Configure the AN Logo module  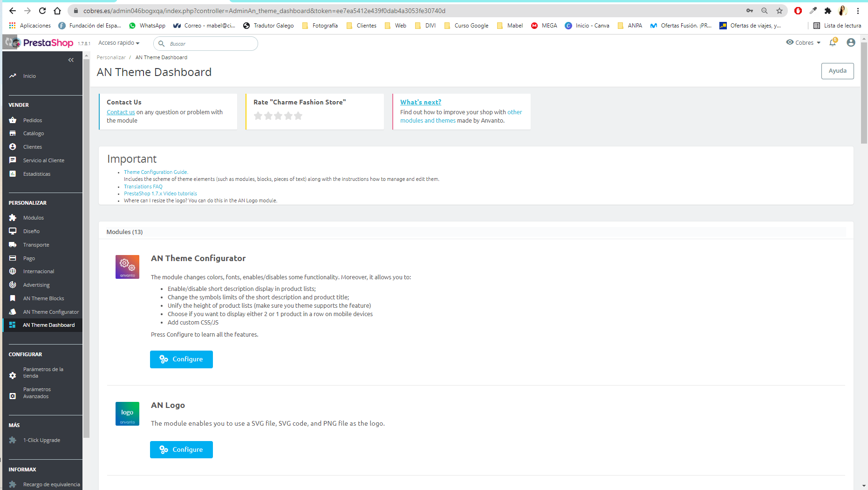[x=181, y=450]
